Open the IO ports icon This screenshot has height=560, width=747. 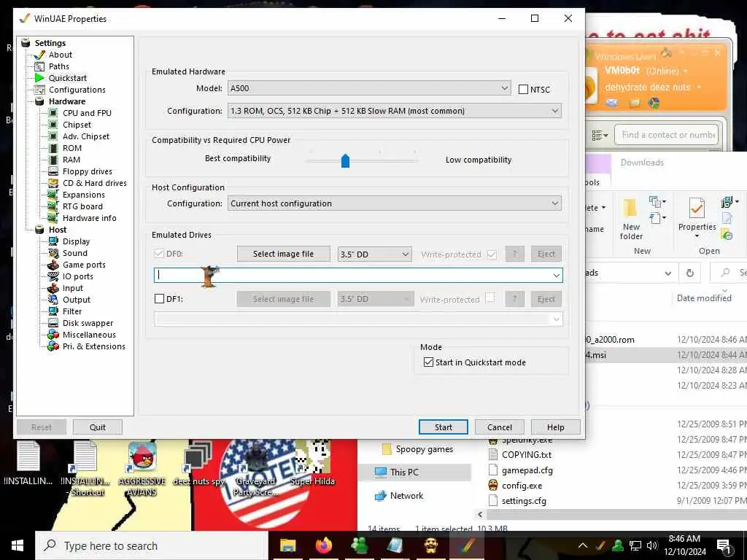pyautogui.click(x=53, y=276)
